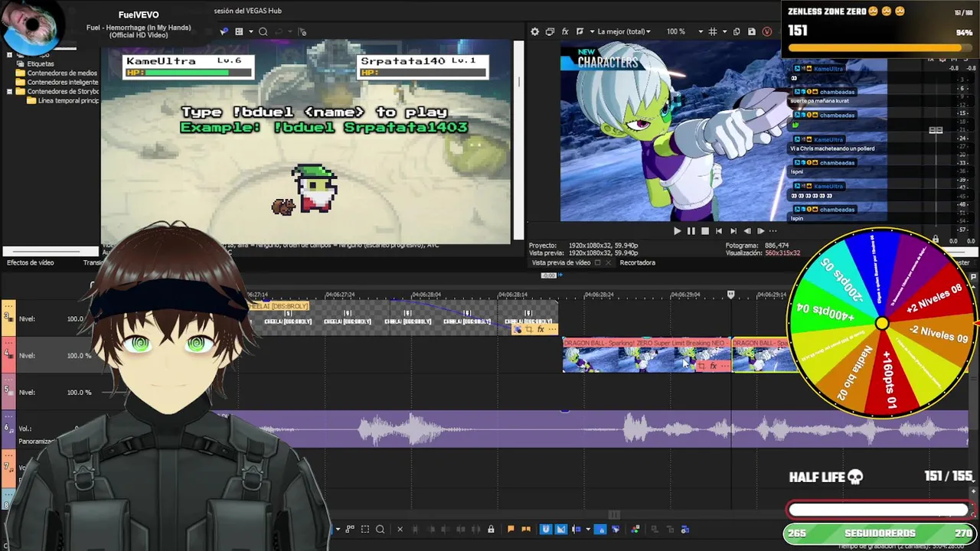
Task: Click the red circled V icon in preview toolbar
Action: 766,31
